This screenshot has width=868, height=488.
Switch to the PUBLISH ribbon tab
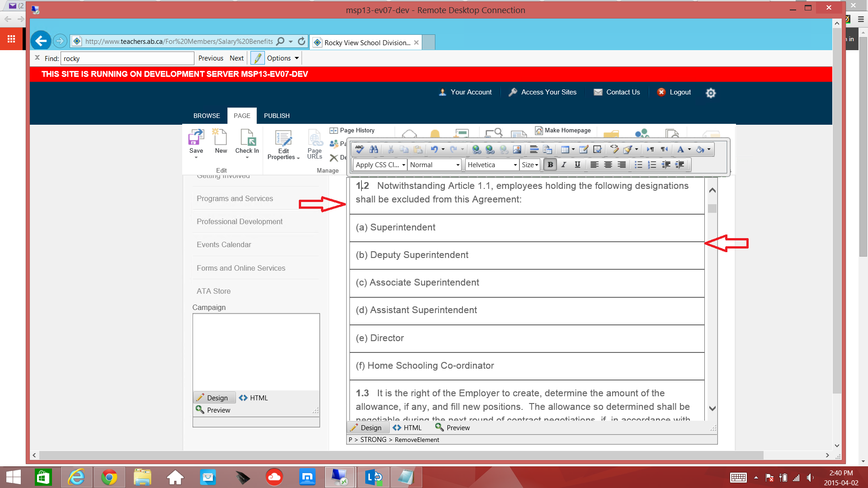(277, 116)
